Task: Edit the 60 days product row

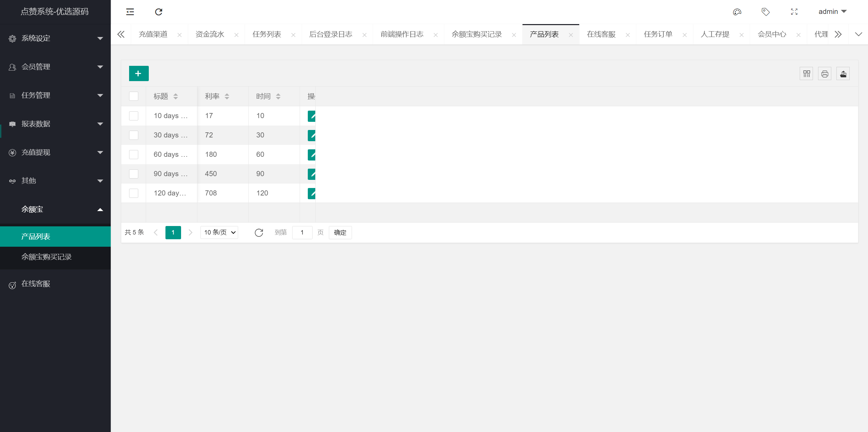Action: pos(312,155)
